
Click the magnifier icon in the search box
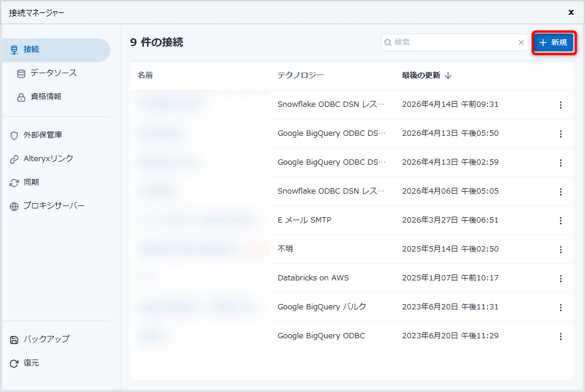388,43
